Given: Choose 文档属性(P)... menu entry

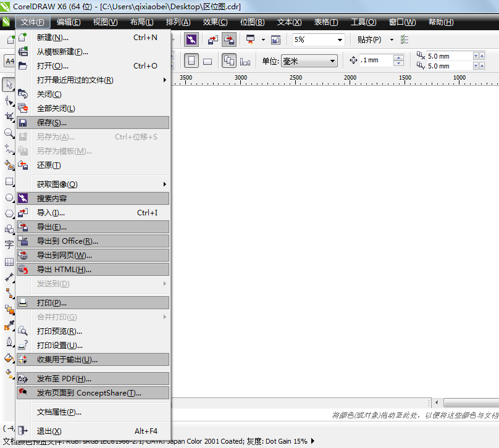Looking at the screenshot, I should [93, 412].
